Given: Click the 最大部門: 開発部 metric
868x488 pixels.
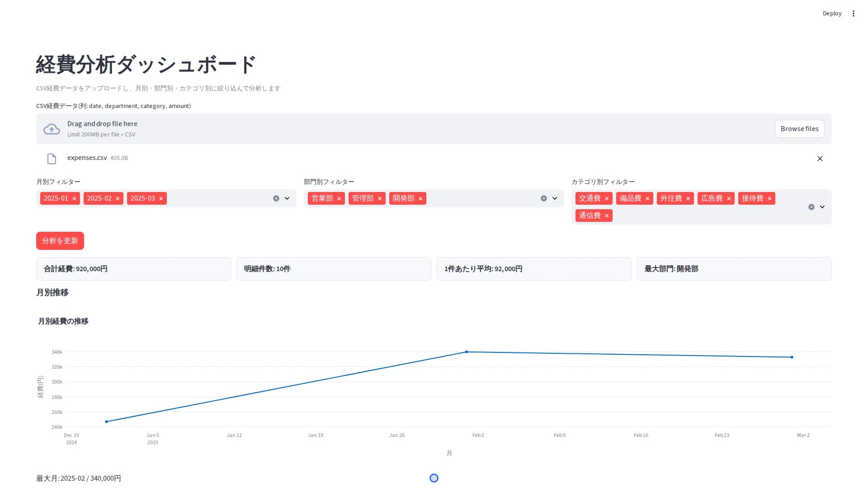Looking at the screenshot, I should (x=734, y=269).
